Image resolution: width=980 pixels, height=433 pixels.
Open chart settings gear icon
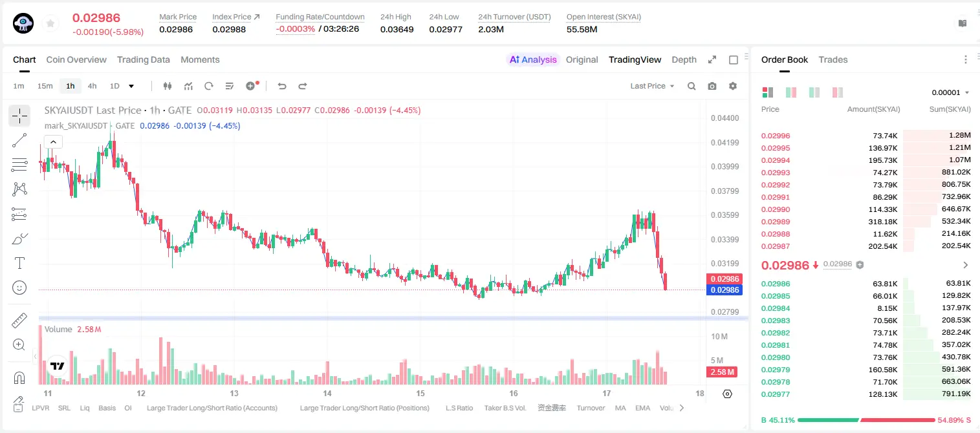pos(733,86)
